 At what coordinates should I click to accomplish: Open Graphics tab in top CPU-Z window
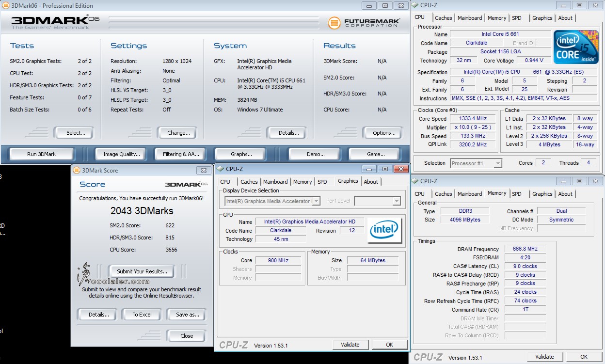[x=542, y=18]
